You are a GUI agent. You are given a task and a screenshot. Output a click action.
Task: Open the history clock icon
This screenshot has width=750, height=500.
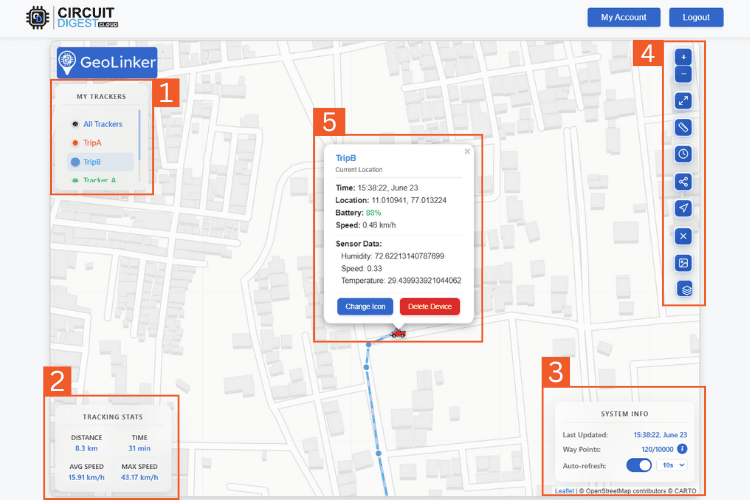point(683,154)
